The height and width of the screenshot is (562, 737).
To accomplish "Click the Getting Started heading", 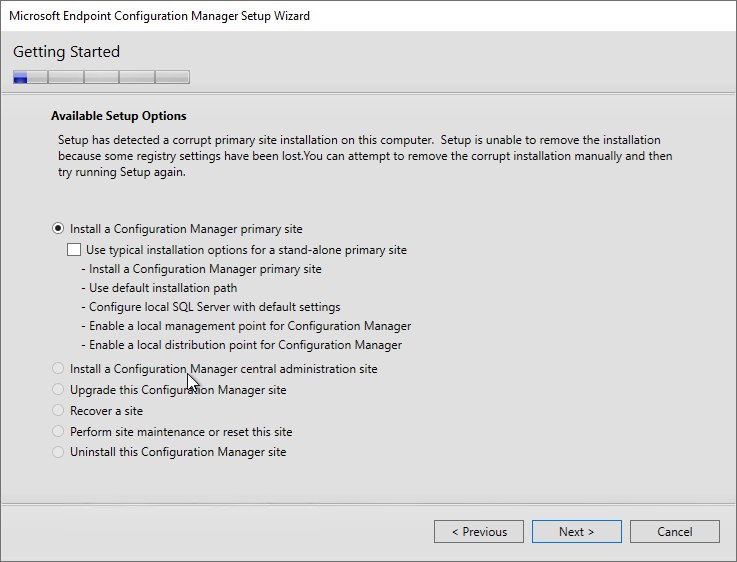I will (x=66, y=51).
